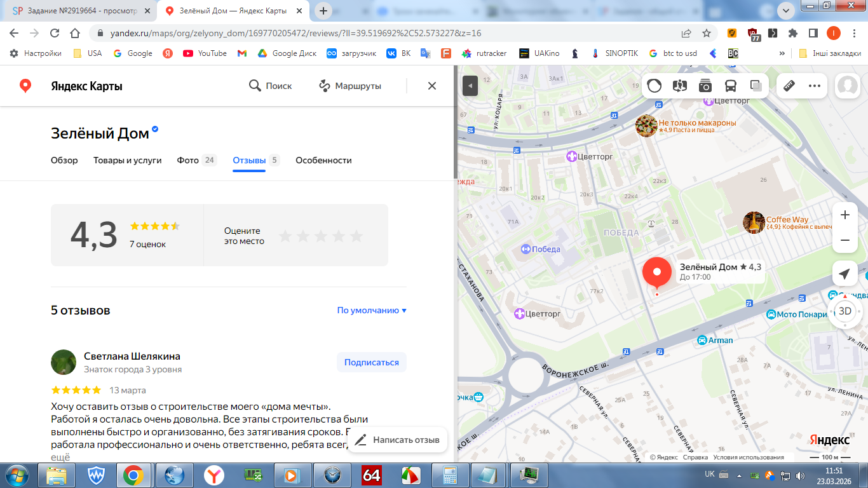Open the Фото tab

[x=197, y=160]
